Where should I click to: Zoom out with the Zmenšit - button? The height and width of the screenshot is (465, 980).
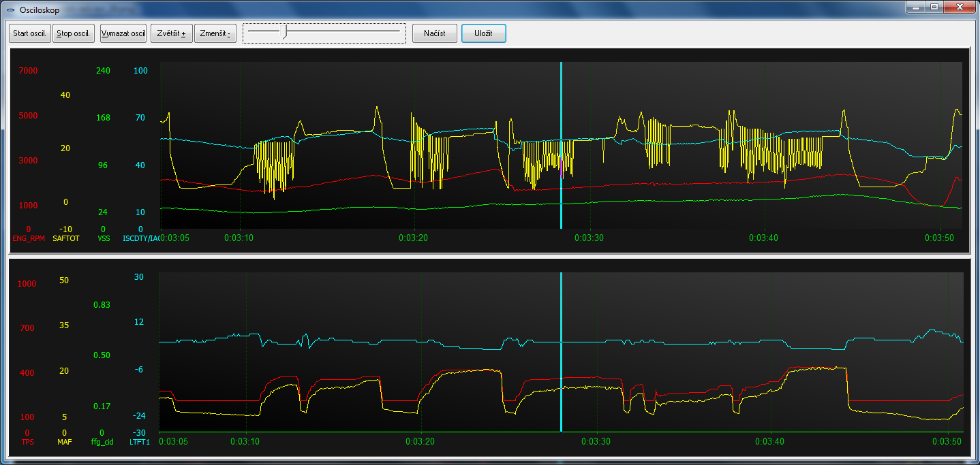(x=215, y=33)
